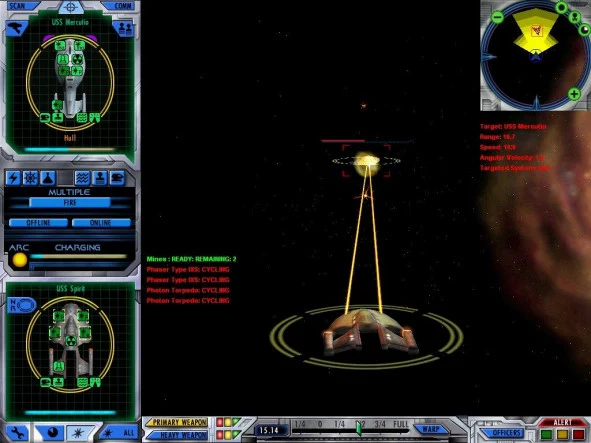Target the shuttle bay icon on USS Mercutio

pyautogui.click(x=45, y=117)
